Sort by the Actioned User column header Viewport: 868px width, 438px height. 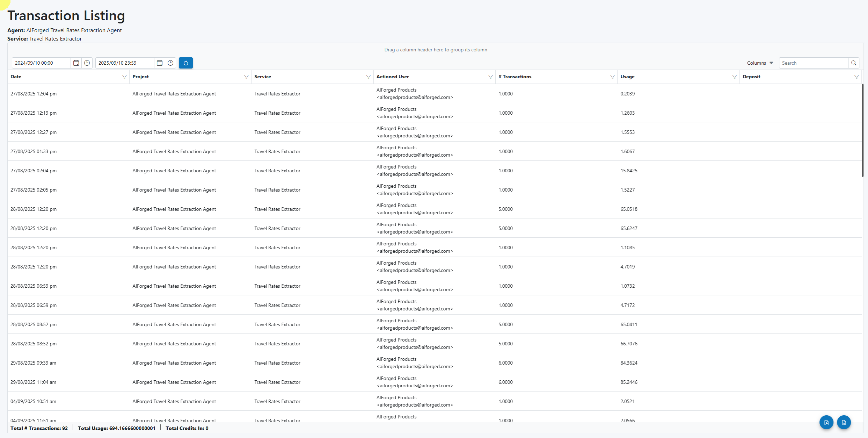pyautogui.click(x=393, y=77)
